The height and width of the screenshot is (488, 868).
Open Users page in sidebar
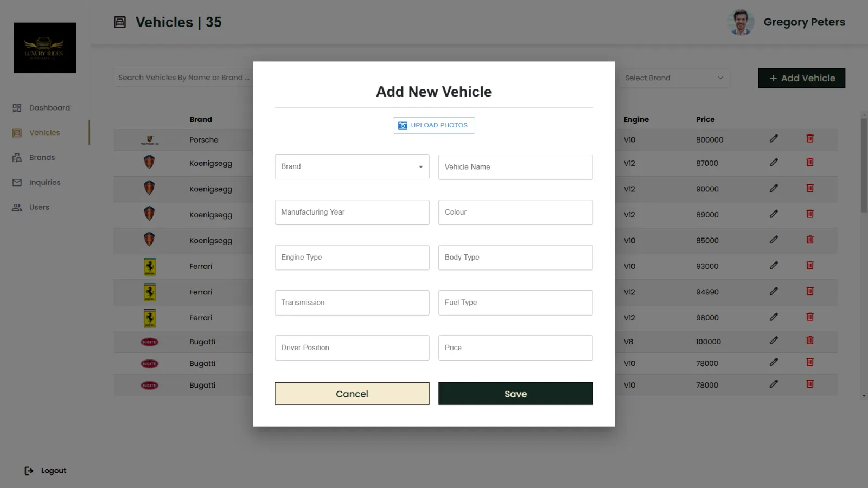click(31, 208)
